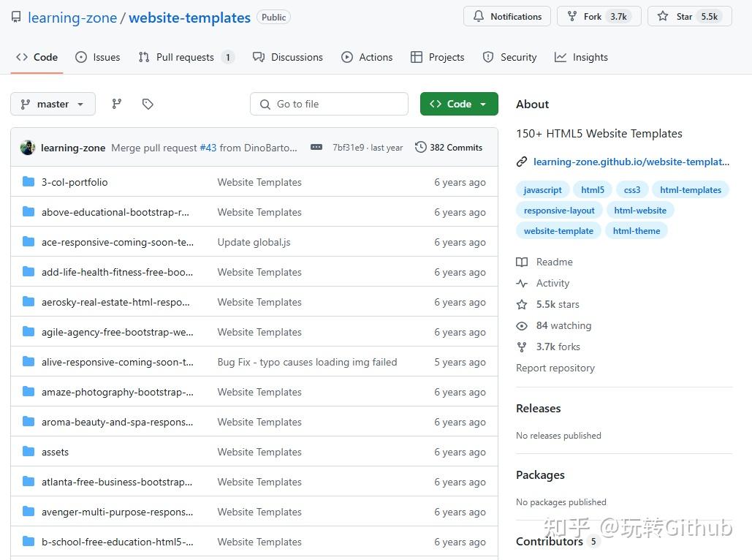The image size is (752, 560).
Task: Click Report repository link
Action: coord(555,368)
